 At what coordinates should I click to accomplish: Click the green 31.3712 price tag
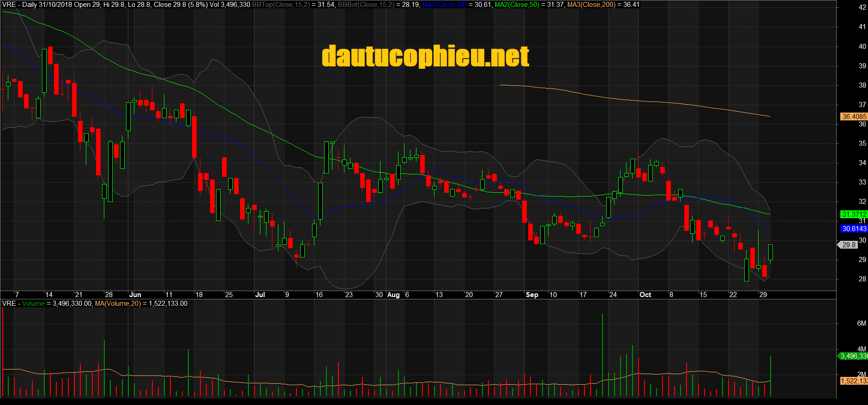coord(854,214)
